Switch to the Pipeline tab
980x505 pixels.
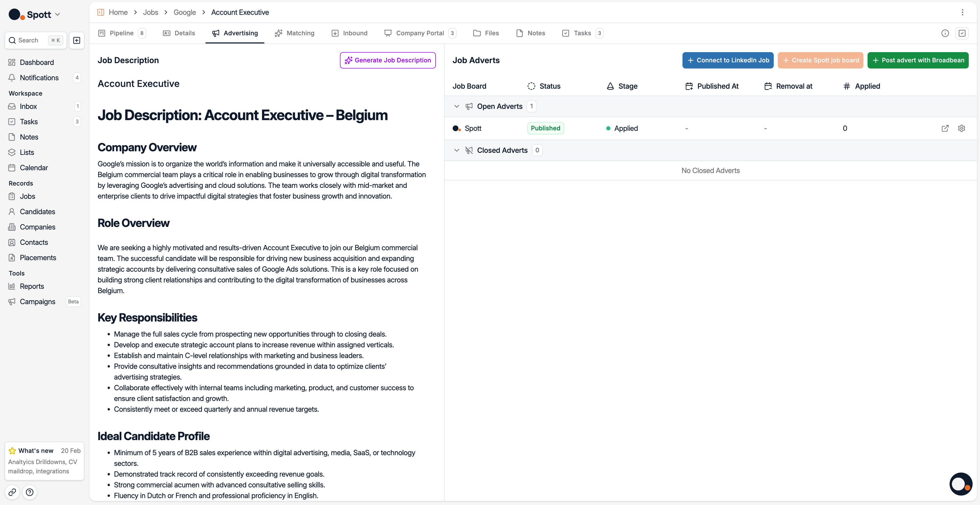[122, 33]
